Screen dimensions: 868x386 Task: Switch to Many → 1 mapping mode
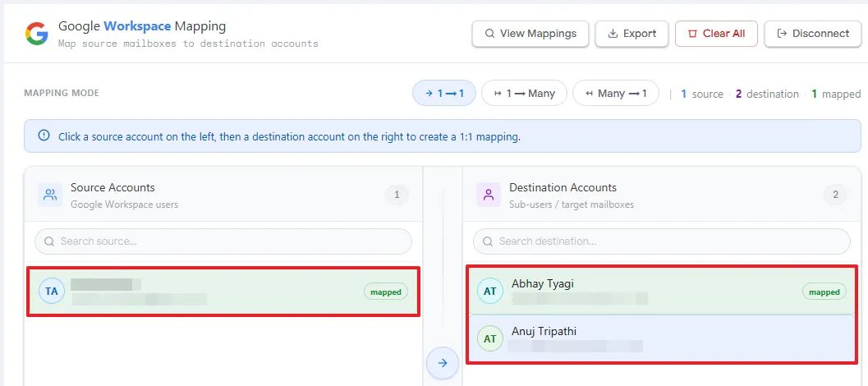click(616, 94)
